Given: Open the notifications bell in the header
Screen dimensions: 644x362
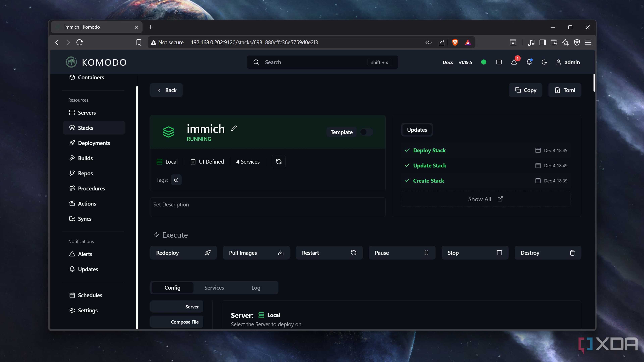Looking at the screenshot, I should (x=529, y=62).
